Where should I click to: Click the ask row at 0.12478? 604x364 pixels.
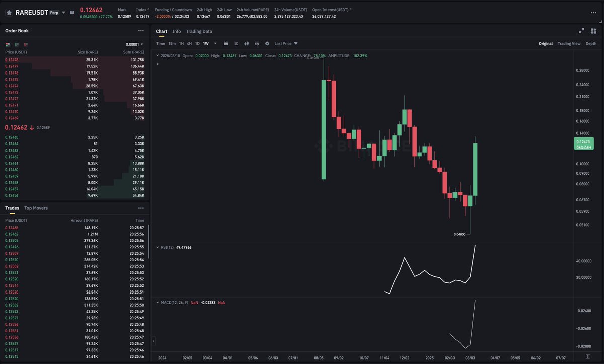(x=75, y=60)
